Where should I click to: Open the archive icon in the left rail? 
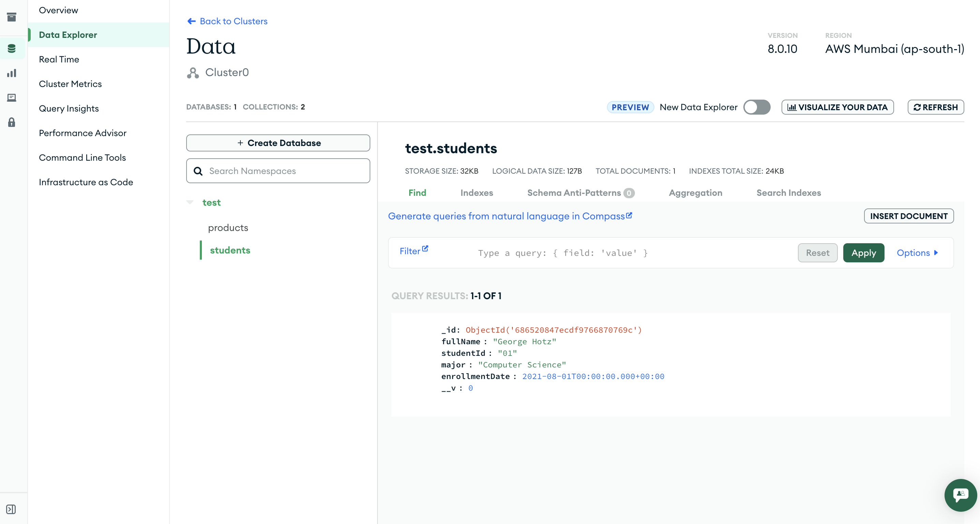[11, 17]
